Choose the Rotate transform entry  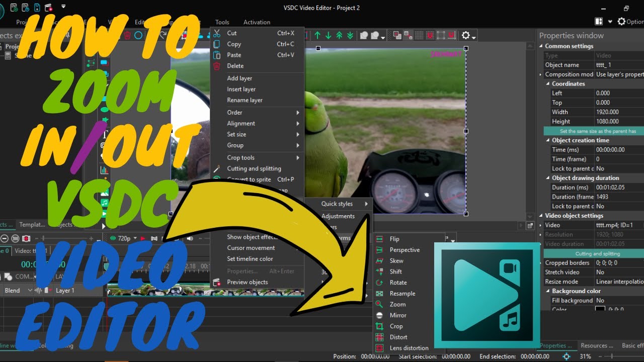click(398, 283)
